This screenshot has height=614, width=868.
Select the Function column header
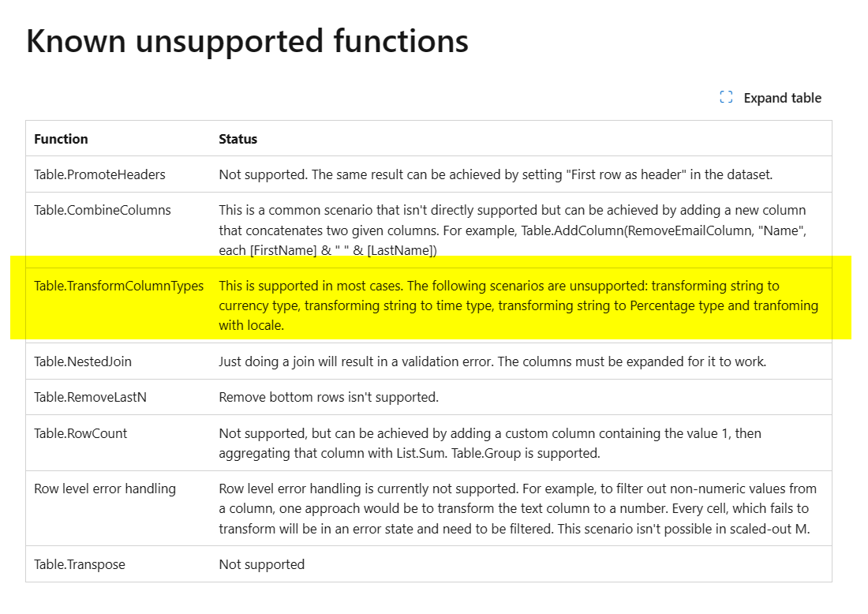(x=61, y=139)
